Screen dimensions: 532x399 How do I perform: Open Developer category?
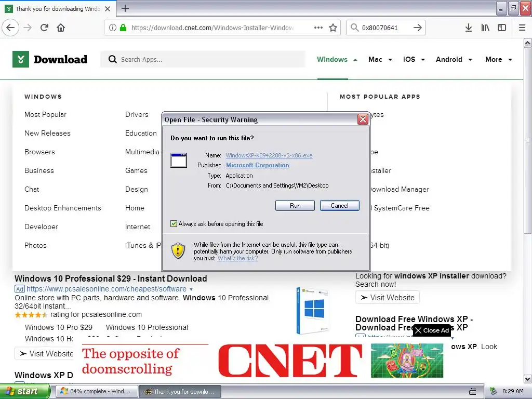pyautogui.click(x=41, y=227)
